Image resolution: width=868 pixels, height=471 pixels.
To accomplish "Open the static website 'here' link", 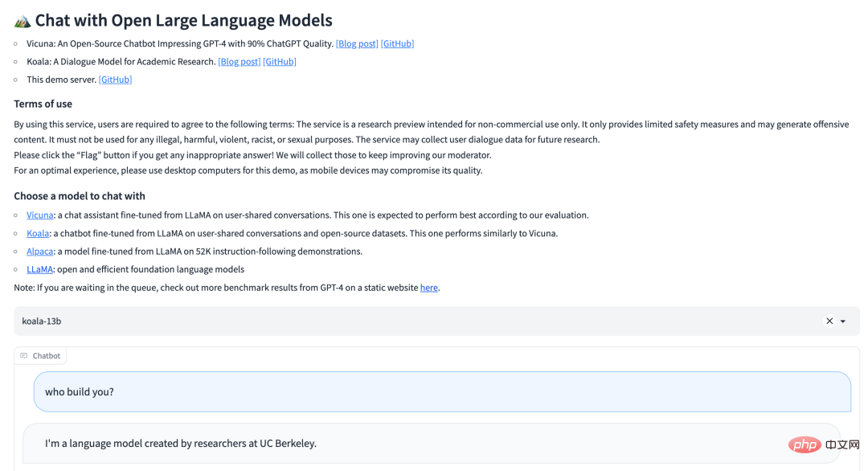I will 429,288.
